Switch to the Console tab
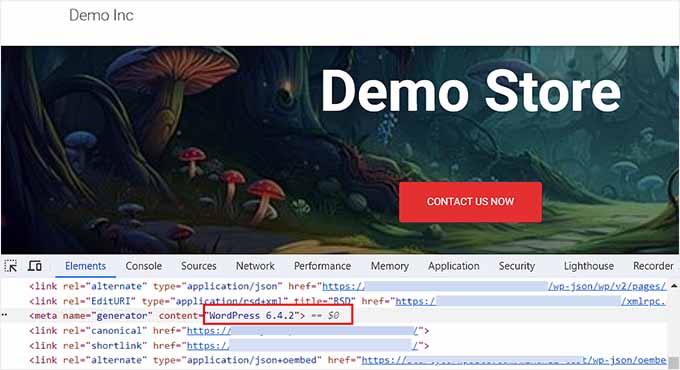This screenshot has height=370, width=680. click(144, 266)
